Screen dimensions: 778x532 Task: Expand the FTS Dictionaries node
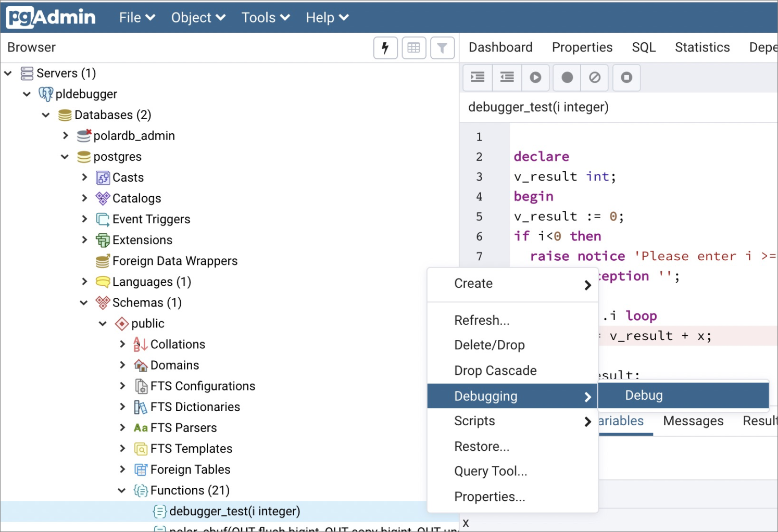tap(122, 407)
